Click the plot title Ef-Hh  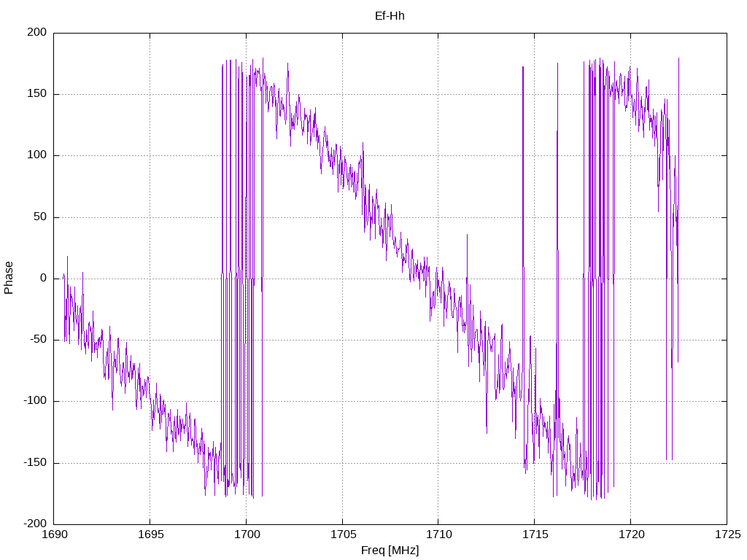click(x=390, y=16)
